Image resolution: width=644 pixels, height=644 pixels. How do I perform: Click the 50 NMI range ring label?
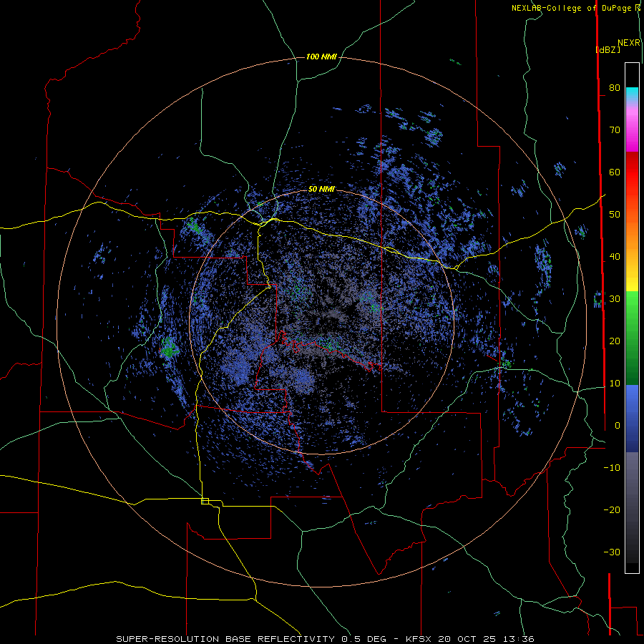tap(321, 190)
